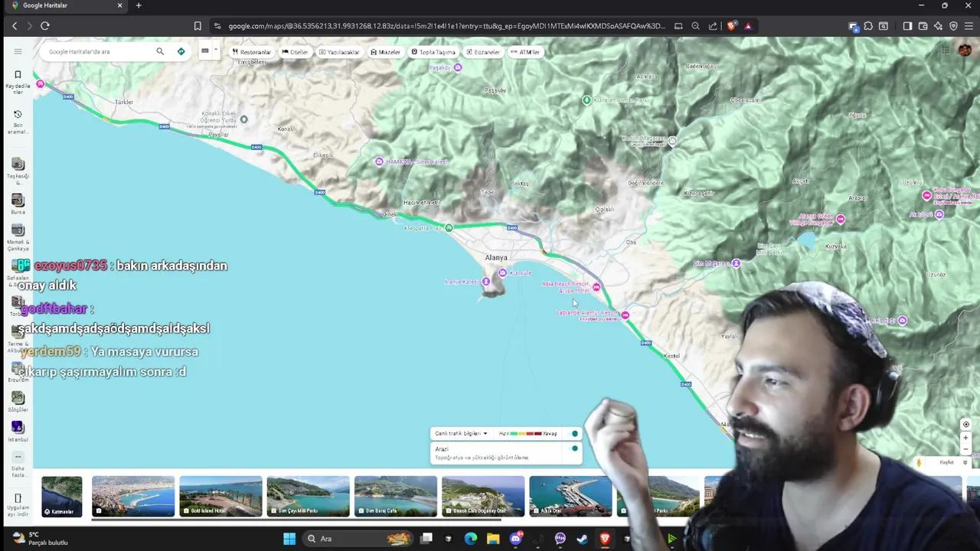The height and width of the screenshot is (551, 980).
Task: Open the Katmanlar layers thumbnail
Action: (62, 496)
